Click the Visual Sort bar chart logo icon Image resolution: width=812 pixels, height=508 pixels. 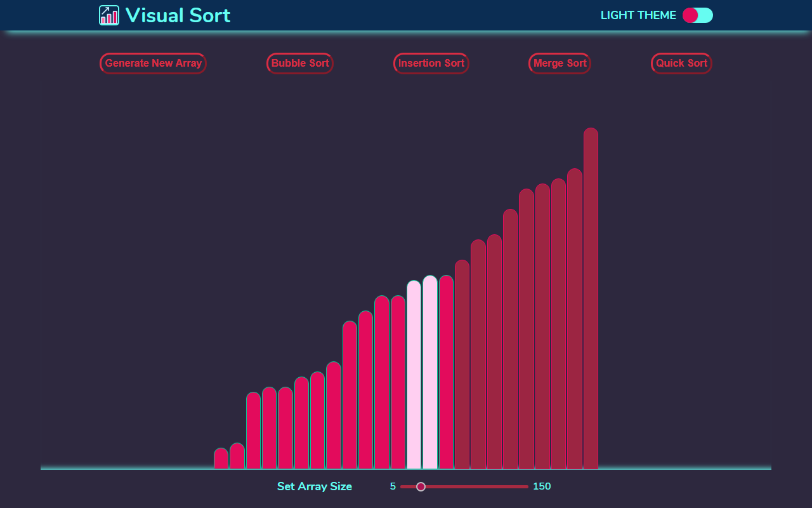click(109, 15)
